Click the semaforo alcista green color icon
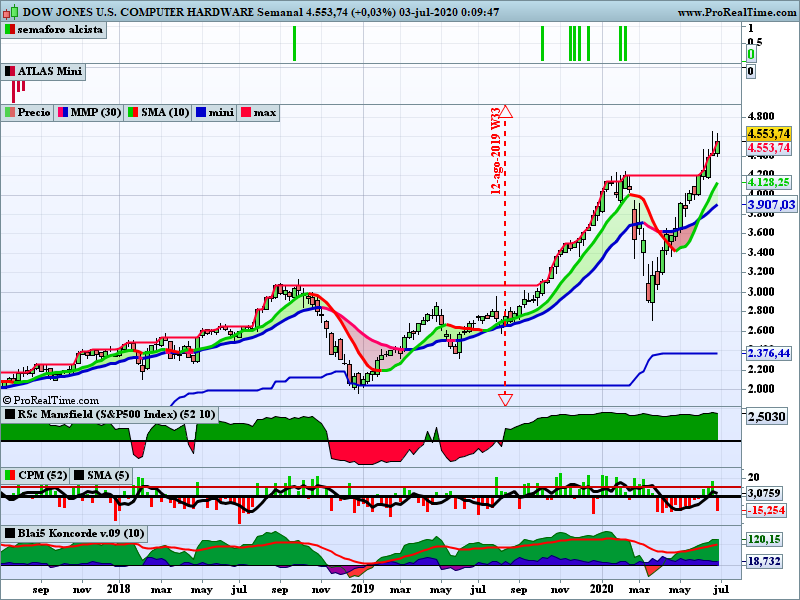Image resolution: width=800 pixels, height=600 pixels. (10, 30)
